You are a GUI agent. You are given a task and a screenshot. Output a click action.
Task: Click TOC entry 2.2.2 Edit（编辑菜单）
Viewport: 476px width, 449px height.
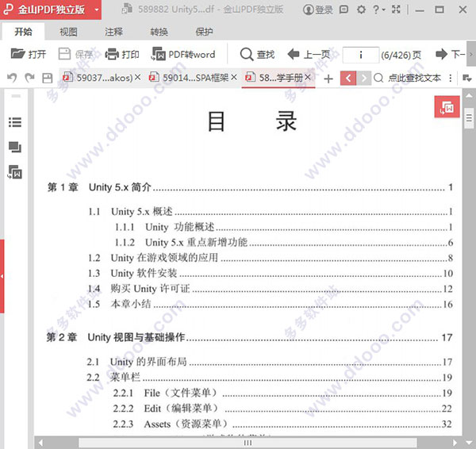(x=282, y=409)
